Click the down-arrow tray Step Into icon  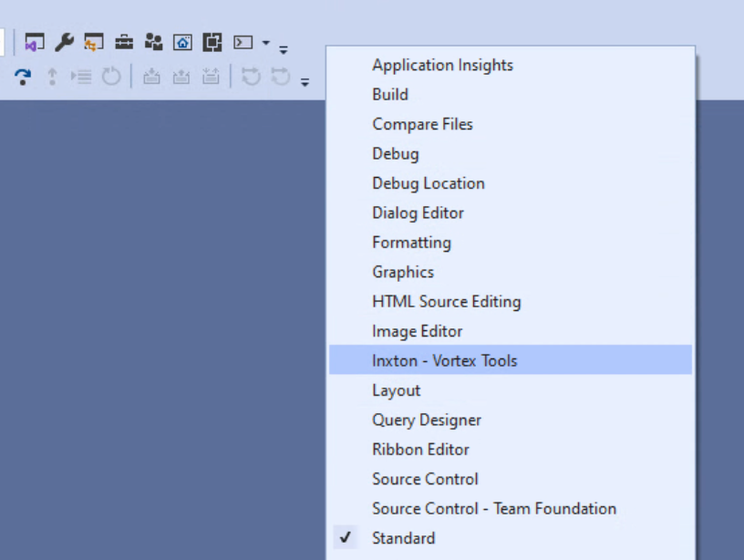coord(151,77)
